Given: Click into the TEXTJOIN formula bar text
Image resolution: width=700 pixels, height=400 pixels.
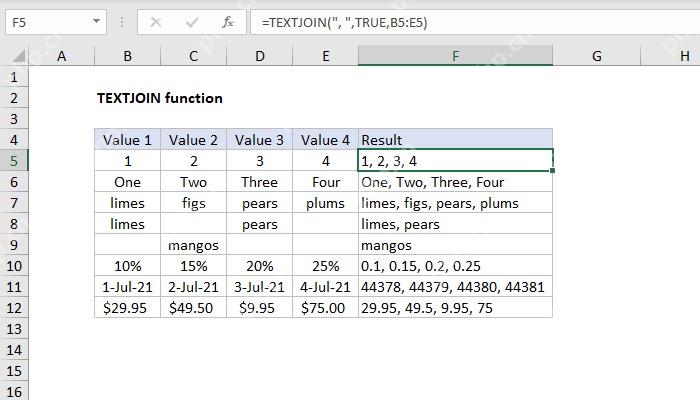Looking at the screenshot, I should pyautogui.click(x=345, y=22).
